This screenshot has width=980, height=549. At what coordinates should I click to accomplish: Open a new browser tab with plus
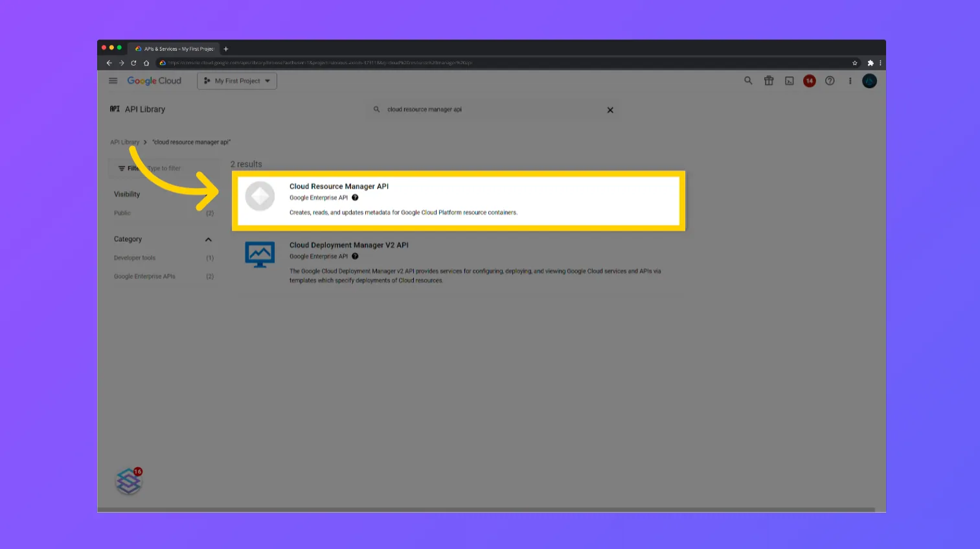click(x=226, y=49)
